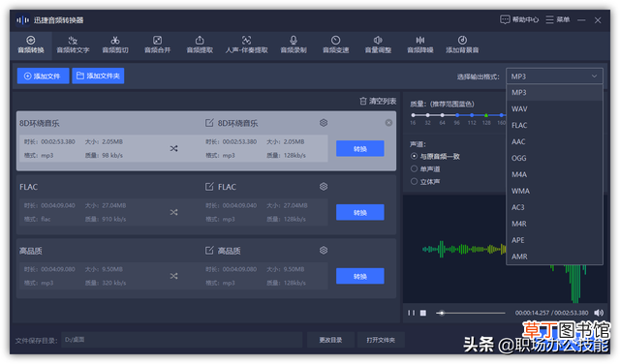Click the audio waveform preview area
Image resolution: width=620 pixels, height=364 pixels.
tap(505, 249)
